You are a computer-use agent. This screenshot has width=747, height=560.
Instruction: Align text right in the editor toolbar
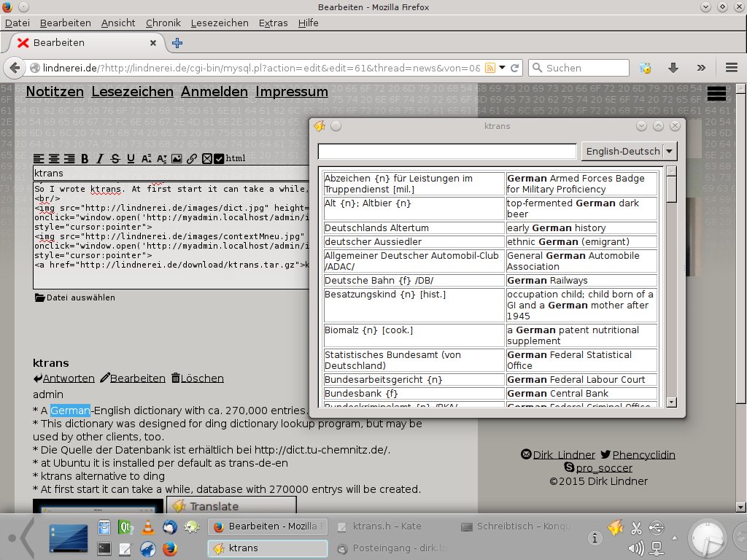coord(69,159)
